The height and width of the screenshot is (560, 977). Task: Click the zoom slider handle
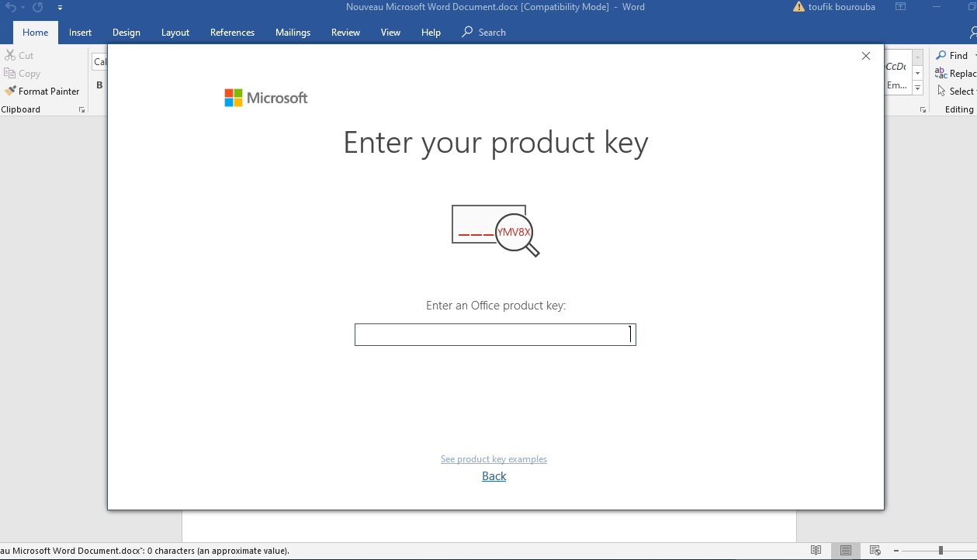pyautogui.click(x=941, y=551)
